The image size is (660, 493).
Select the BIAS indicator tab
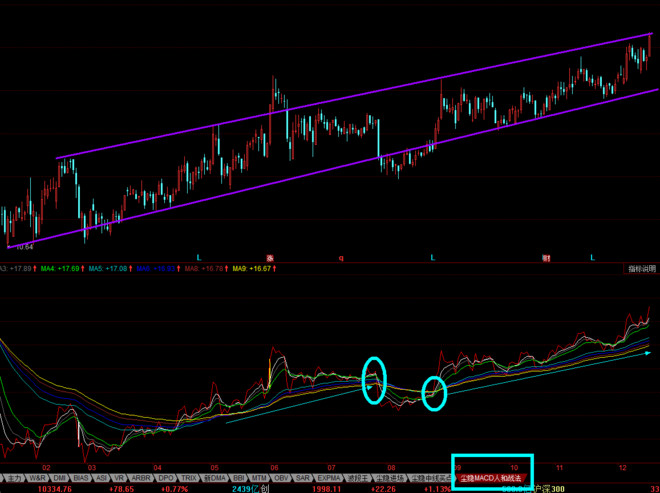pos(81,478)
